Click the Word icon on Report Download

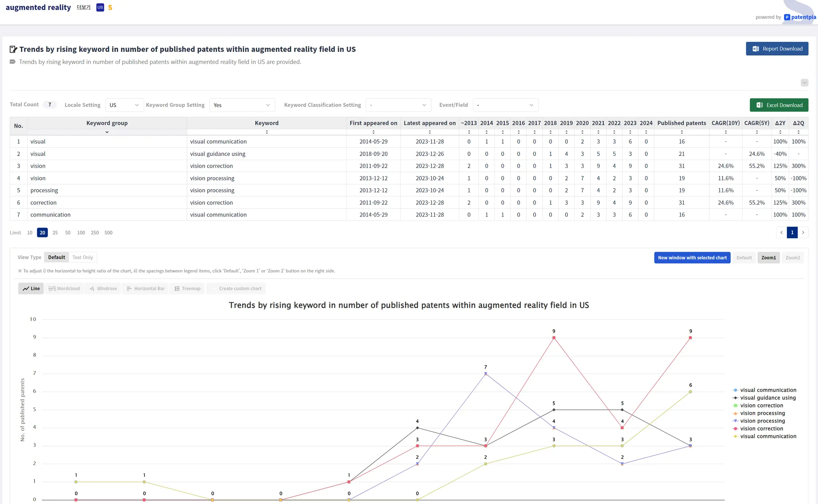tap(756, 49)
